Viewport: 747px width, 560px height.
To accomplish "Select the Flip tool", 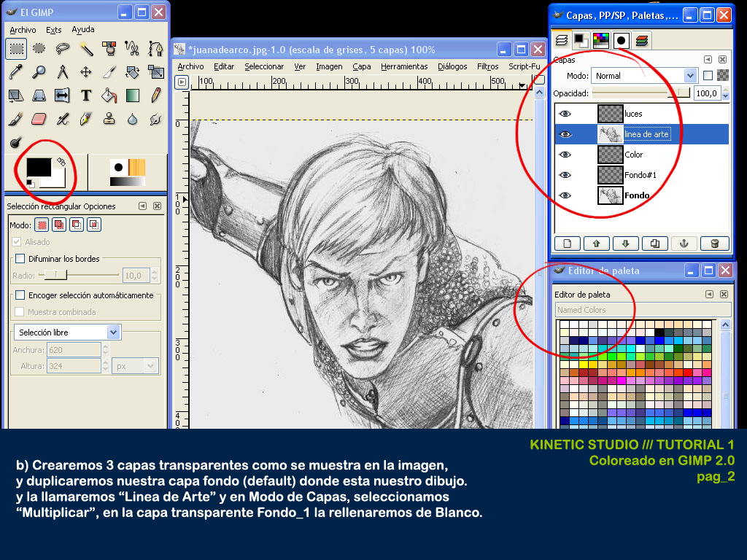I will (63, 96).
